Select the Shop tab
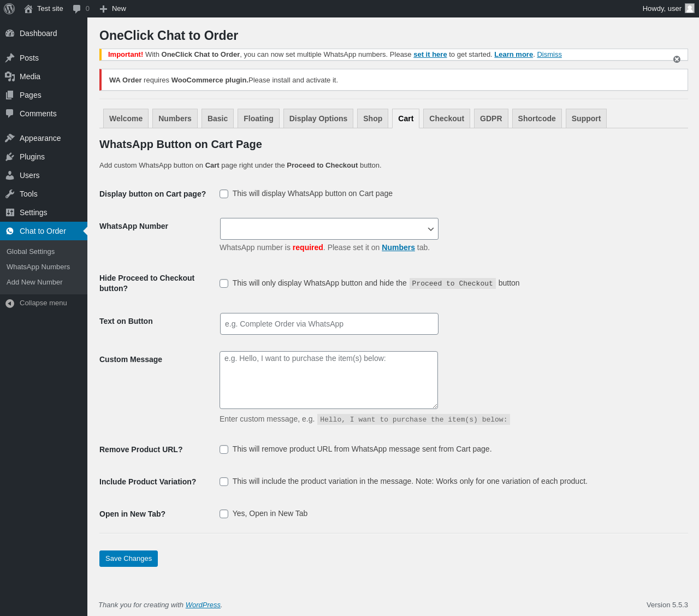This screenshot has width=699, height=616. click(x=373, y=119)
